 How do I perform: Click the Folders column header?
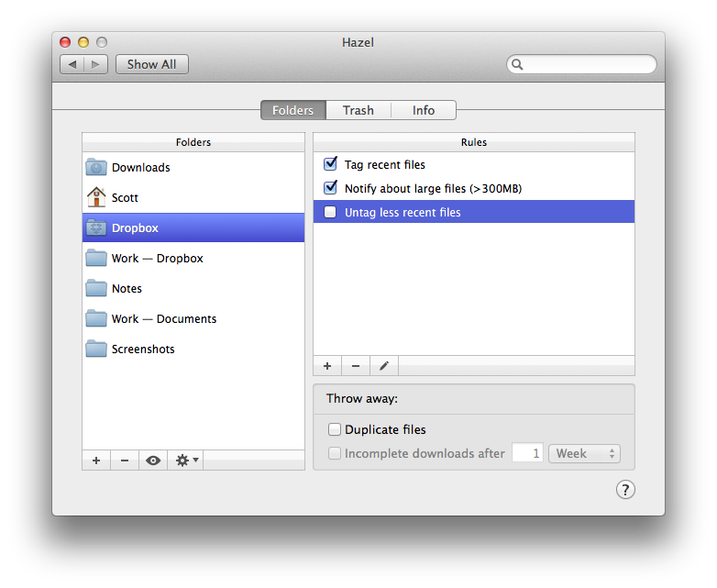click(x=193, y=142)
